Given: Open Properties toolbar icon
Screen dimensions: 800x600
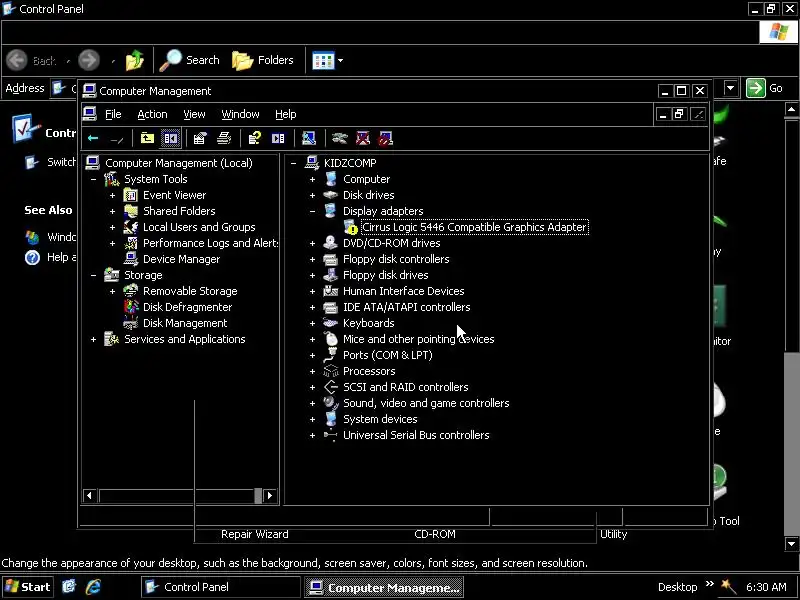Looking at the screenshot, I should (200, 138).
